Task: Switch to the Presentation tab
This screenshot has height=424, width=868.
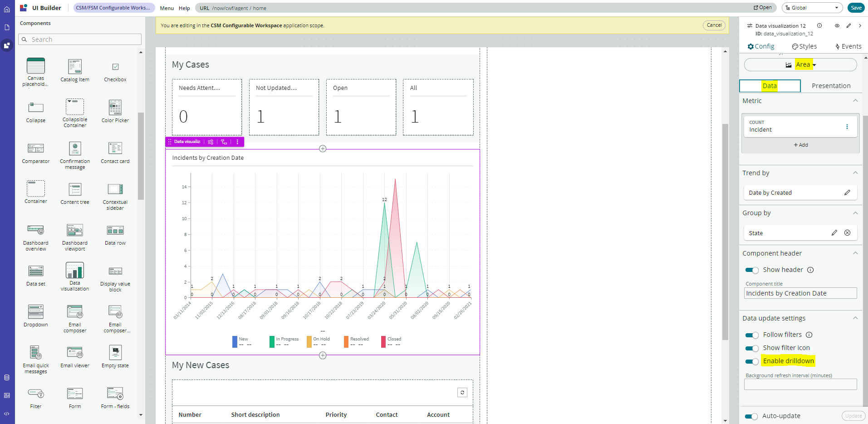Action: (830, 86)
